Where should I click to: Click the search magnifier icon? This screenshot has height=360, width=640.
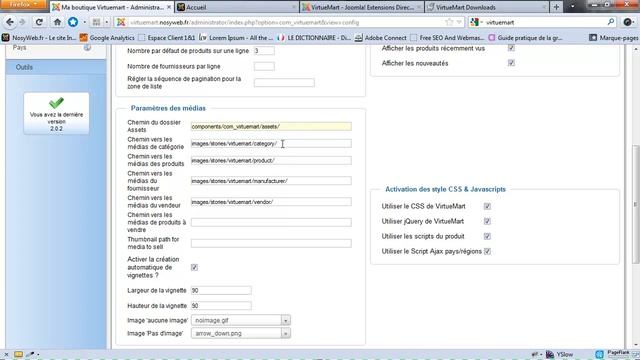(x=611, y=22)
